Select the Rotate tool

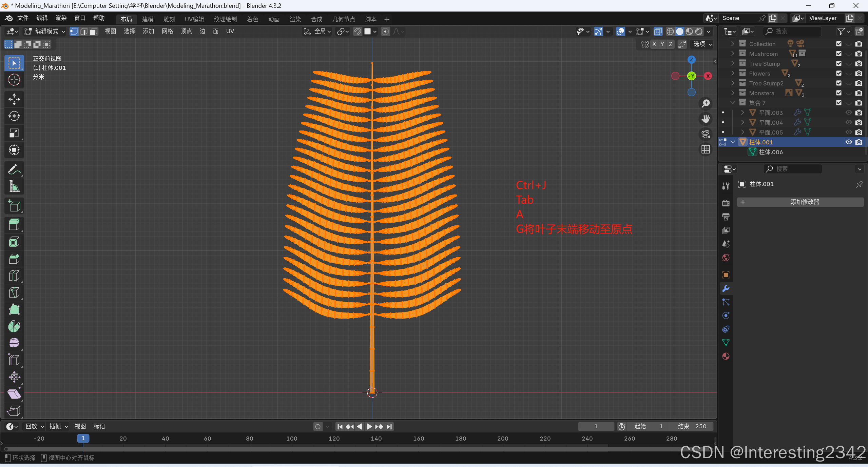tap(14, 116)
